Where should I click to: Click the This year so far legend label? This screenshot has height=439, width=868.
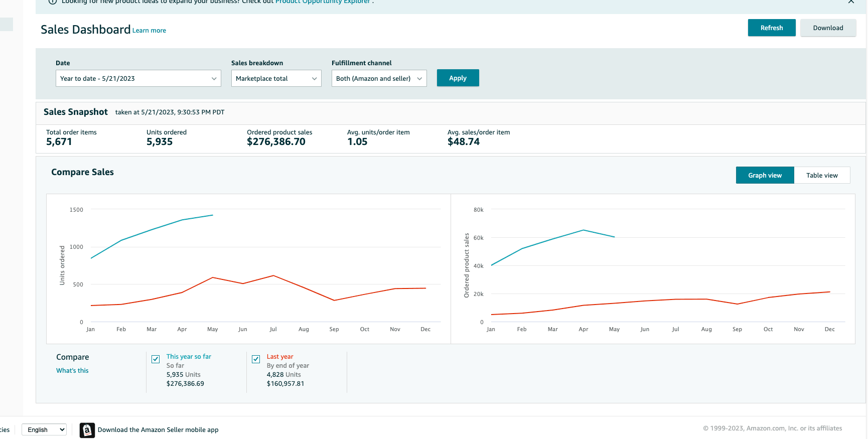click(x=189, y=357)
